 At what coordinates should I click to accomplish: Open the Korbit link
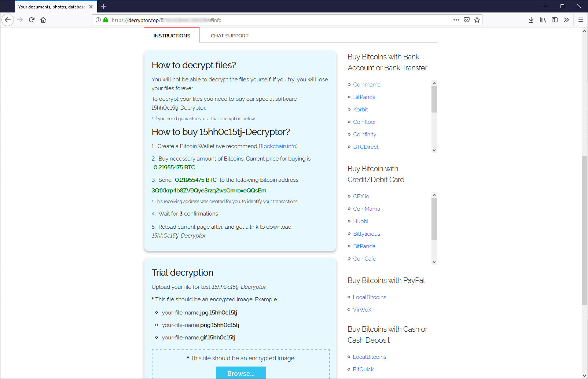point(360,109)
